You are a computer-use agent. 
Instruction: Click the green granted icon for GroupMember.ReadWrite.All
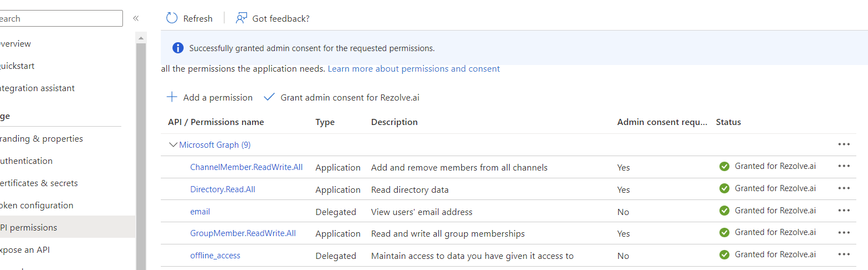(x=724, y=232)
